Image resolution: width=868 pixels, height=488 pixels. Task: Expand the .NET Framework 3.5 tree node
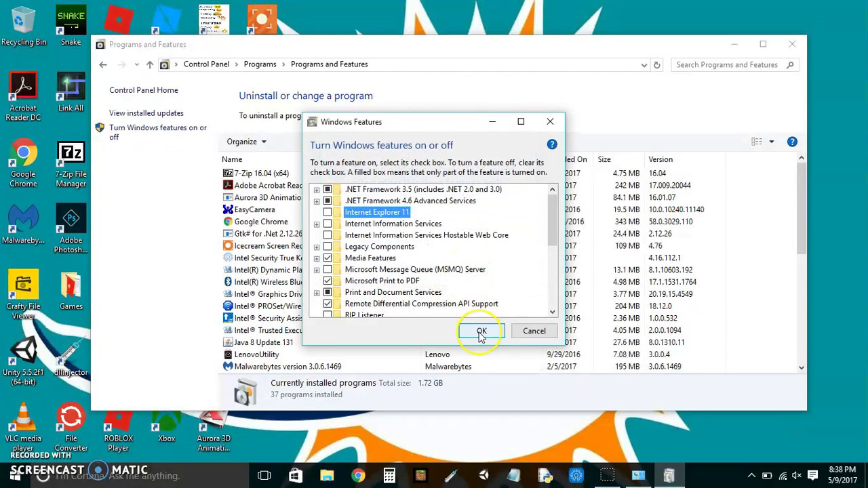(317, 190)
